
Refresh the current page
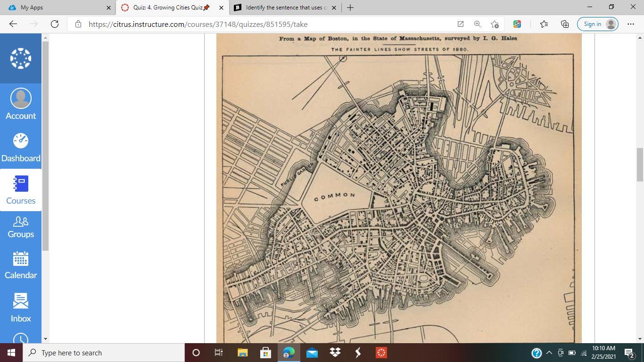55,24
